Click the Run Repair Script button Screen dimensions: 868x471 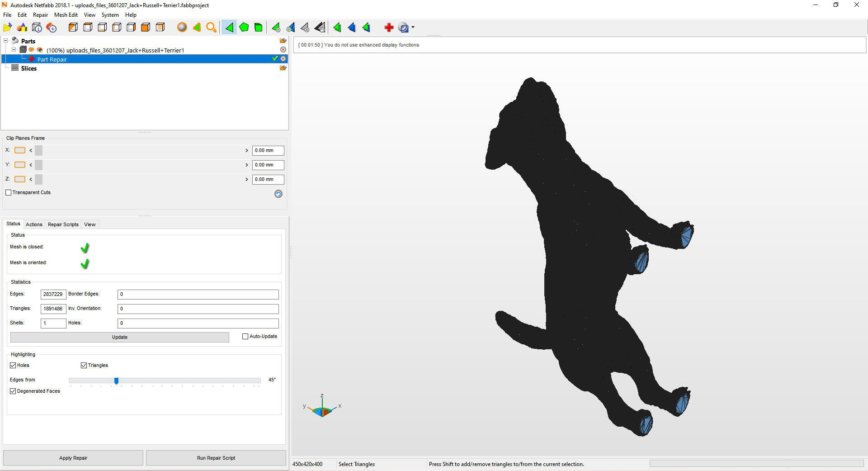pos(216,458)
